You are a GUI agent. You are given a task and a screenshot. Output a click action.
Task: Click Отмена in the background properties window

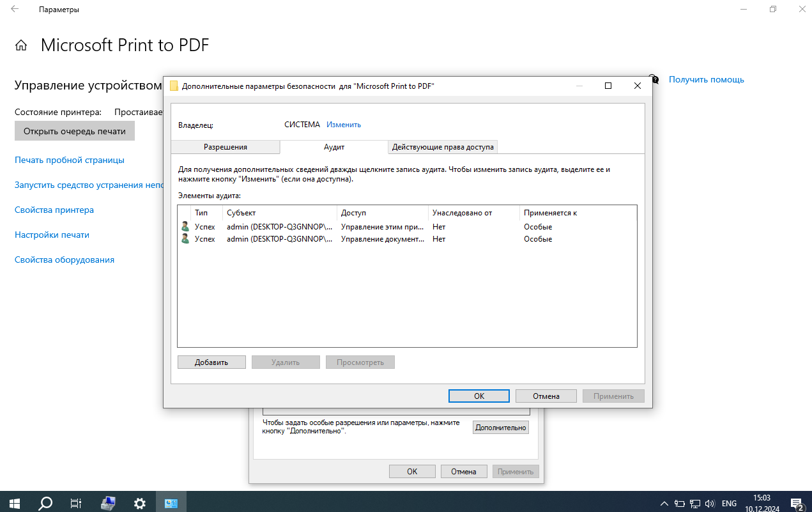pyautogui.click(x=464, y=472)
